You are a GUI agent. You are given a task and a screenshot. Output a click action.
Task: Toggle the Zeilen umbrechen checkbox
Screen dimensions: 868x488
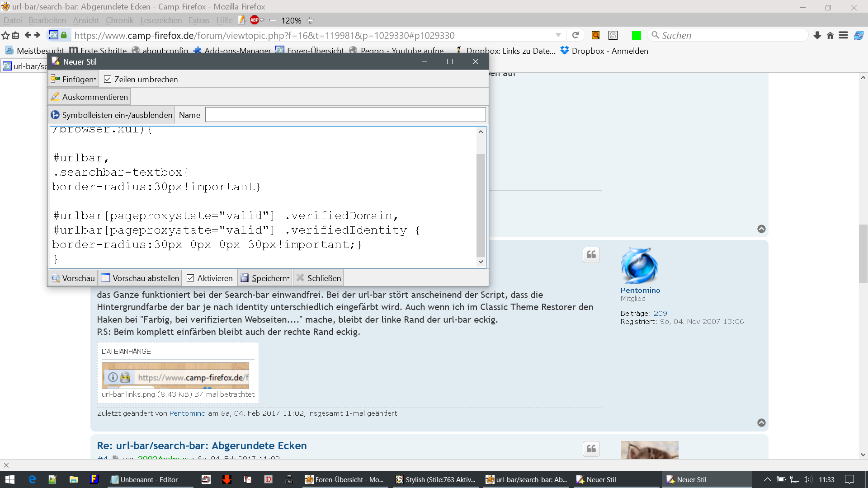point(108,80)
